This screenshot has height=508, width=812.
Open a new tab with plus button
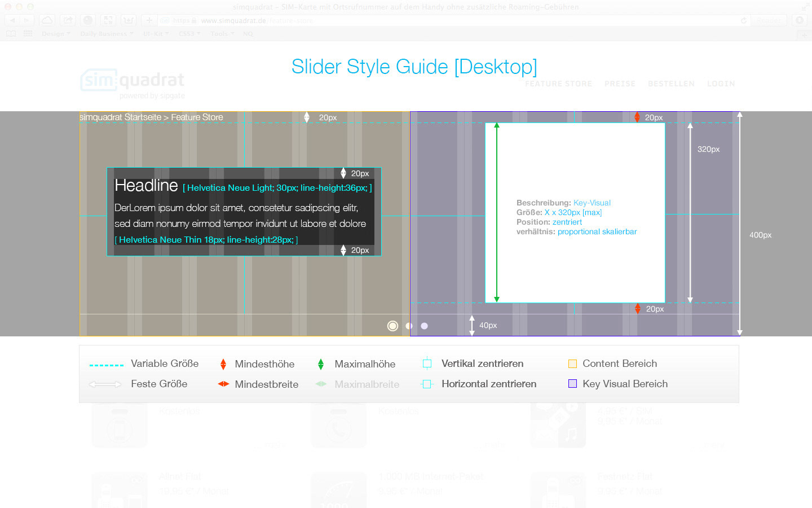[x=805, y=35]
